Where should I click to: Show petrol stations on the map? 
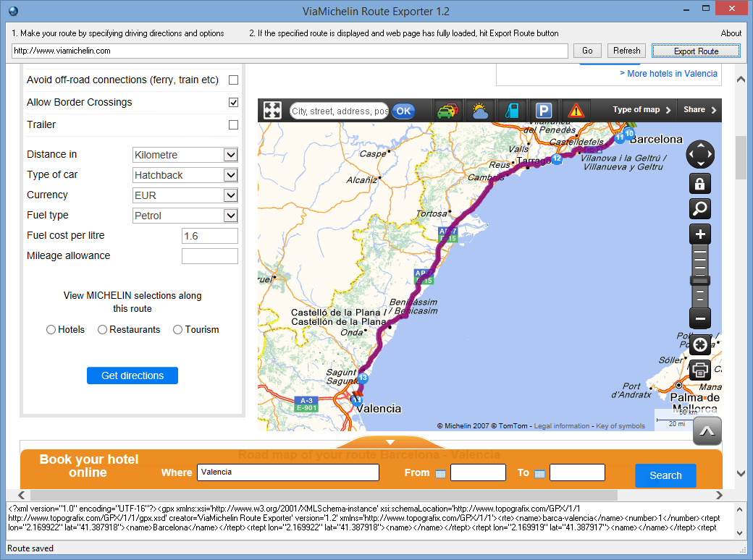[x=511, y=111]
